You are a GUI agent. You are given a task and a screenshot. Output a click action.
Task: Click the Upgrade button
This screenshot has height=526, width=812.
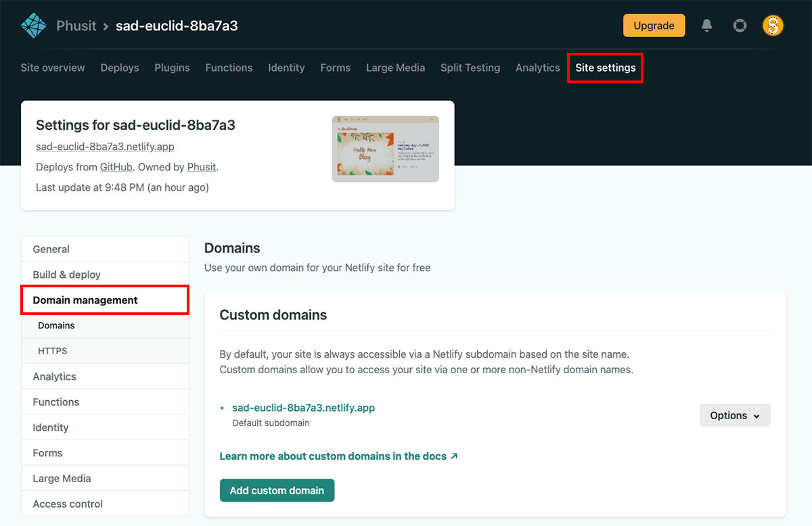click(x=654, y=26)
